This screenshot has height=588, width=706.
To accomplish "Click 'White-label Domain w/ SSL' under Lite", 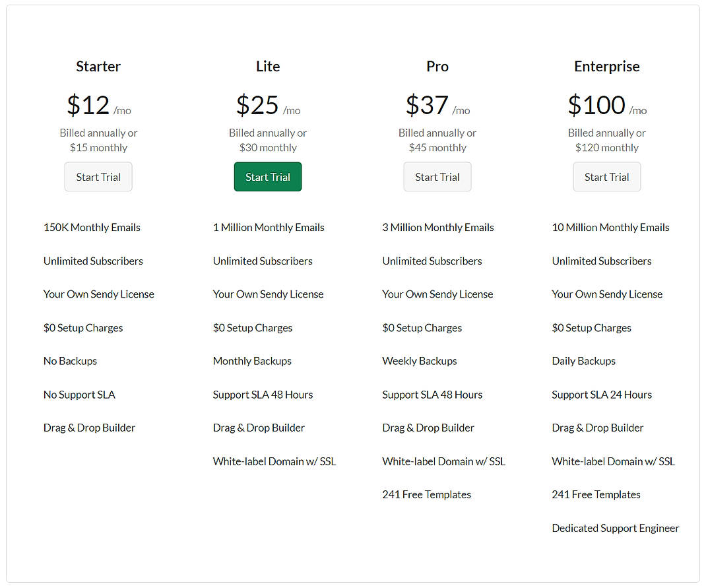I will coord(274,461).
